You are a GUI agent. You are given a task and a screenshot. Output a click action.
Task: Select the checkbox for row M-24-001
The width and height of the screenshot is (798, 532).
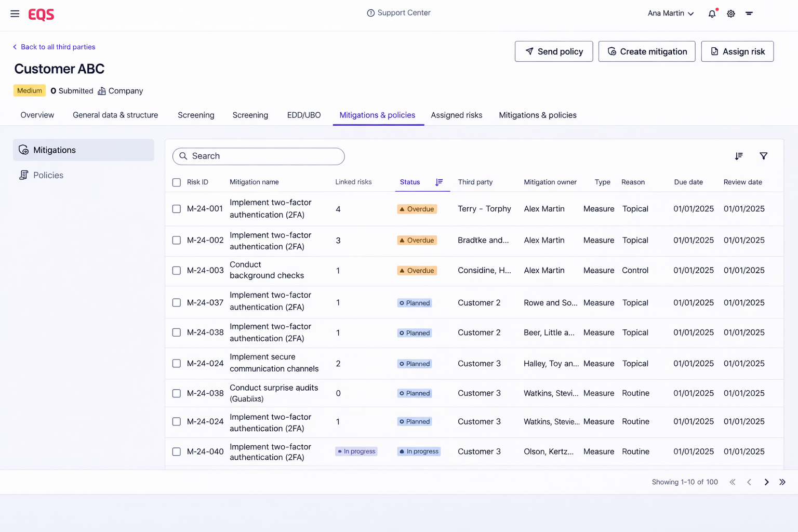click(x=177, y=209)
